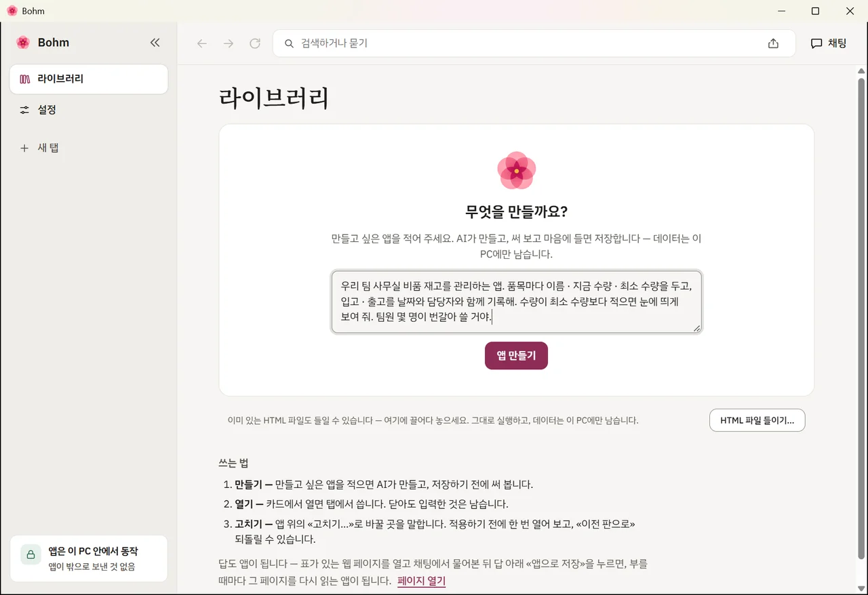Click the 라이브러리 books icon

[x=25, y=79]
